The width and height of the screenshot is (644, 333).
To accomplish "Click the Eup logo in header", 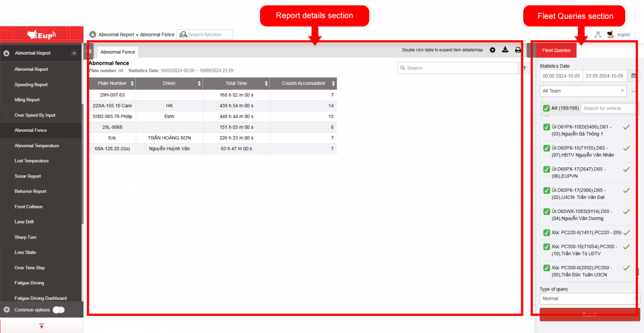I will tap(41, 35).
